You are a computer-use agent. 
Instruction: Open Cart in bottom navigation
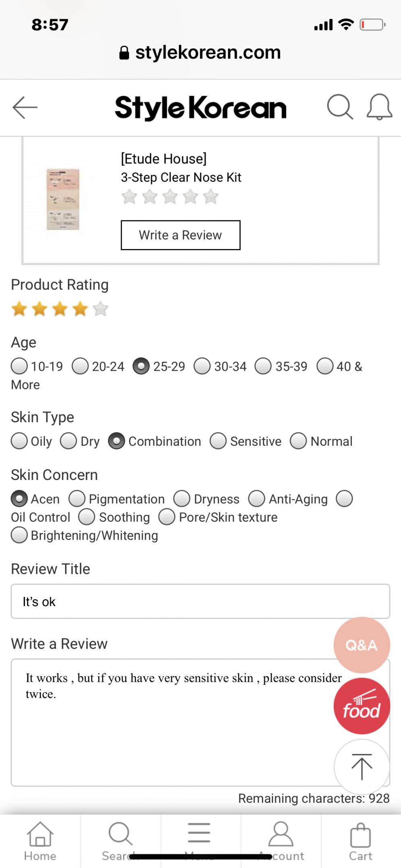point(360,841)
